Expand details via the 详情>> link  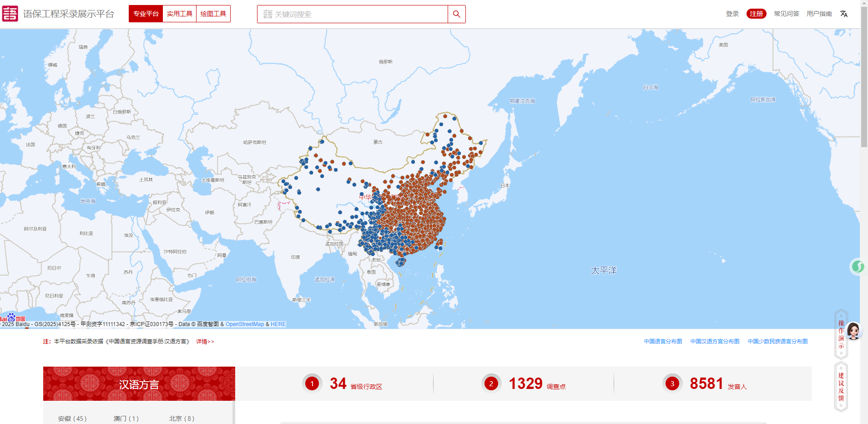[x=205, y=342]
